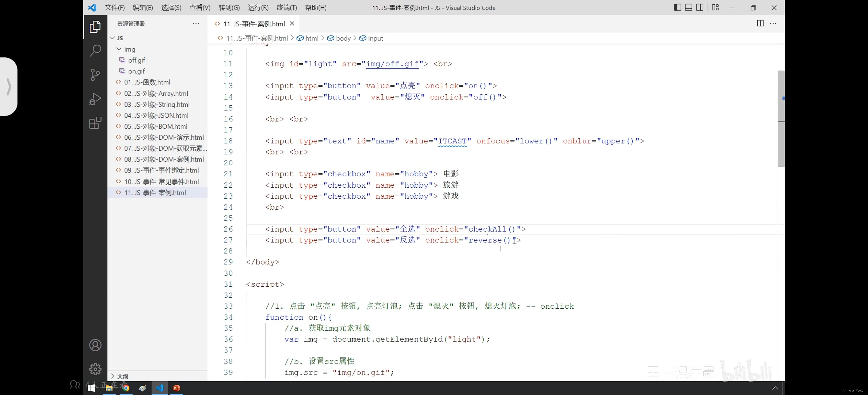The height and width of the screenshot is (395, 868).
Task: Follow the img/off.gif link on line 11
Action: pyautogui.click(x=392, y=64)
